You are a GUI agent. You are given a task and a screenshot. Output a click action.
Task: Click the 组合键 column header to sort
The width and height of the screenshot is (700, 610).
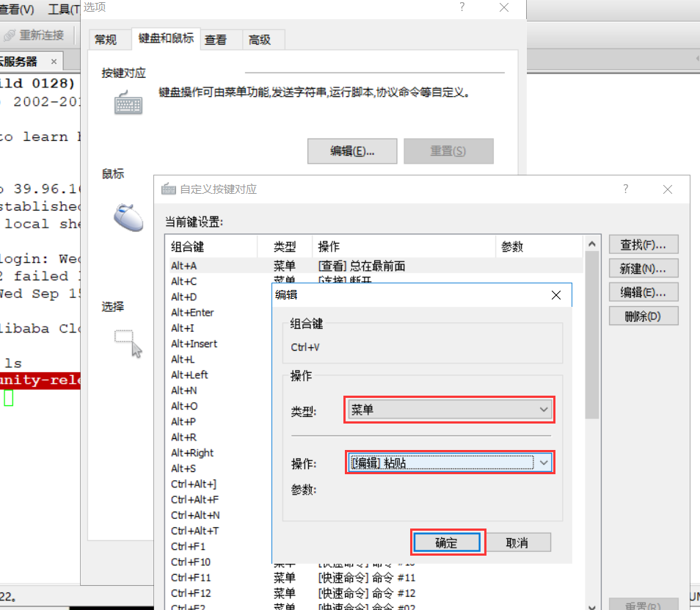(211, 247)
